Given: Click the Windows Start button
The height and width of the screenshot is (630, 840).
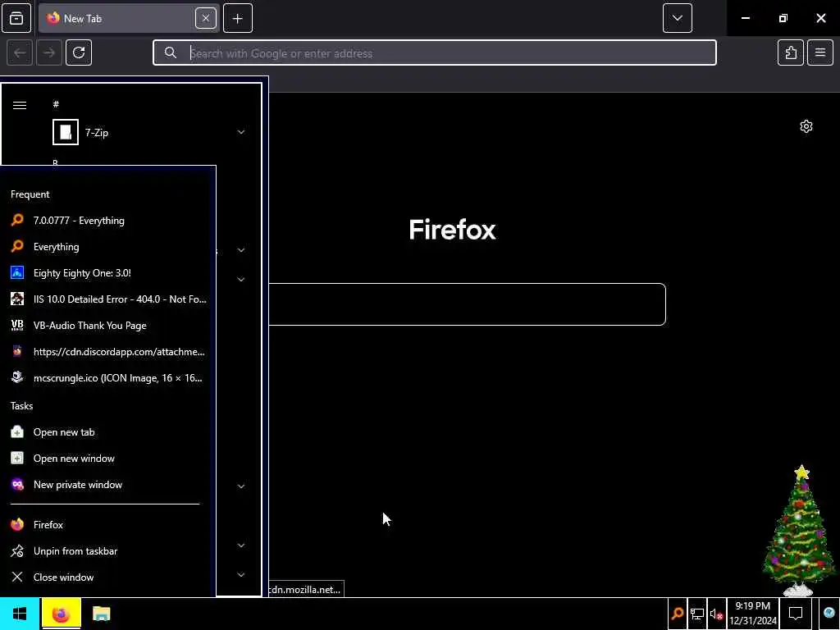Looking at the screenshot, I should (20, 614).
